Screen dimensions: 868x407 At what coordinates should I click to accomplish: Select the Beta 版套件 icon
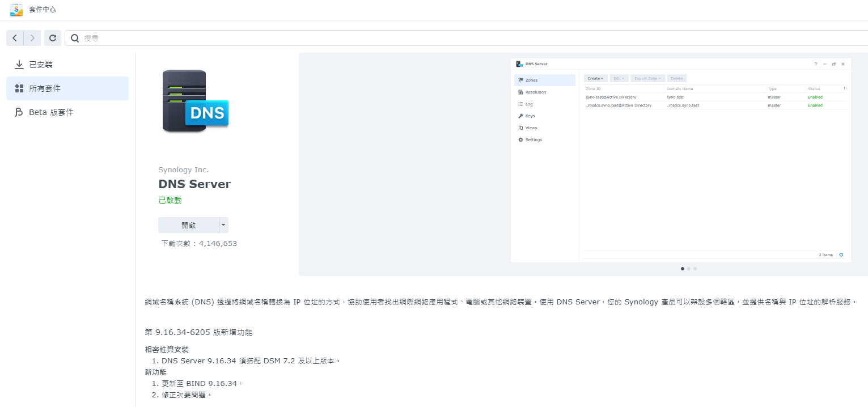click(x=19, y=112)
